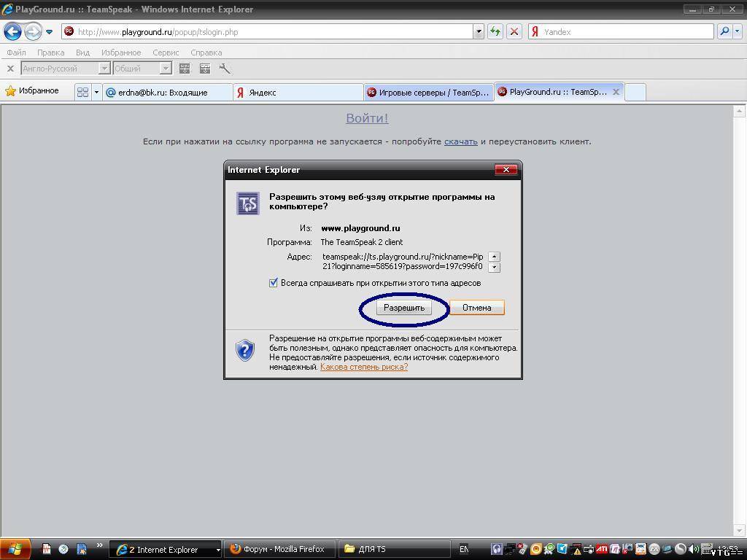Stop loading with the red X button

tap(514, 32)
